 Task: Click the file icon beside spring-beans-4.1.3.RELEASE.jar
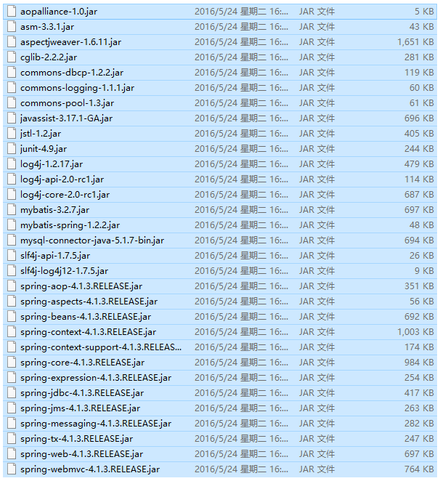[12, 318]
